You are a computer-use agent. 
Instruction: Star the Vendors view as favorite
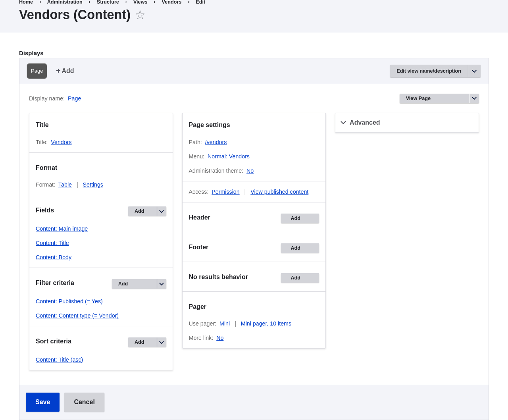pos(140,15)
